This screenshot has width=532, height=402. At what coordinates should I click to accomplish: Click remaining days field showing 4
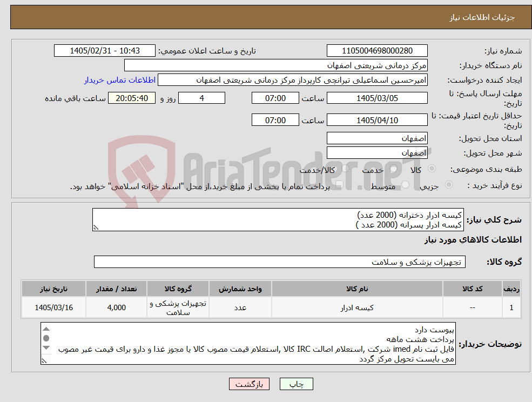pos(201,98)
